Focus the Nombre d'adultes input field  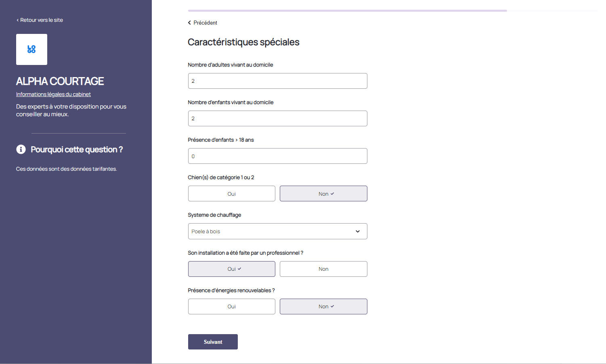pos(277,81)
